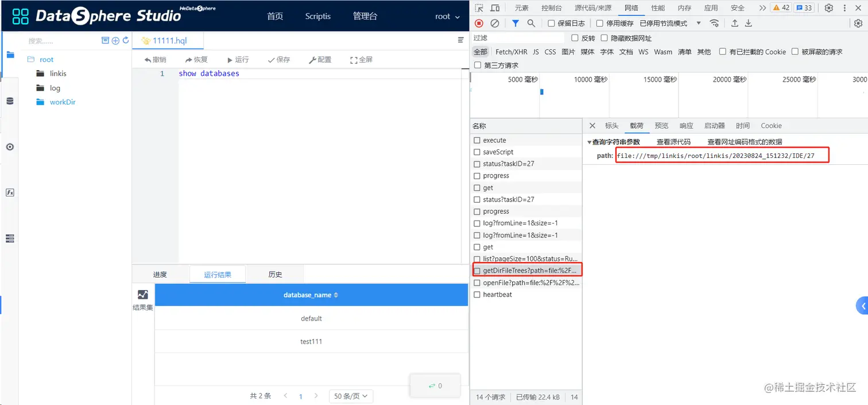
Task: Open the bottom list sidebar icon
Action: [10, 238]
